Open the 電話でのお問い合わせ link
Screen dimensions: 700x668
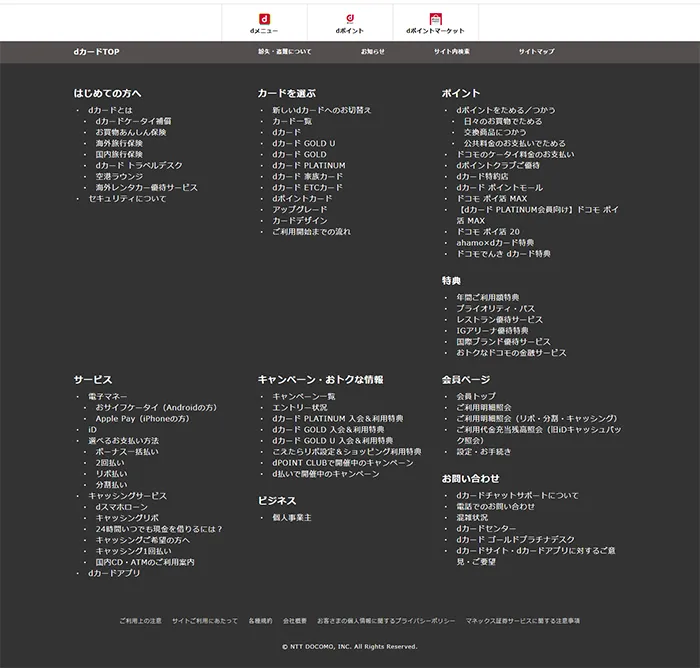(x=495, y=506)
